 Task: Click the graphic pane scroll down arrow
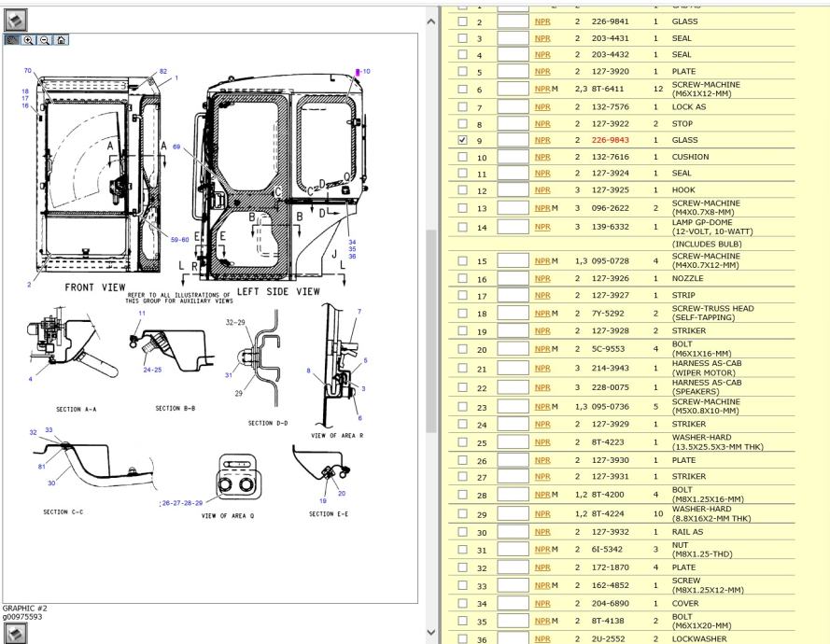(x=431, y=632)
